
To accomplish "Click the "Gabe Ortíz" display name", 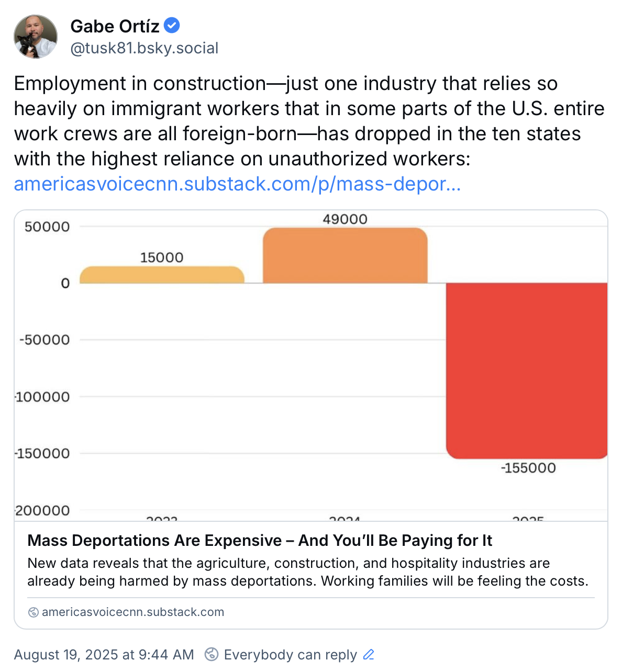I will [x=115, y=26].
